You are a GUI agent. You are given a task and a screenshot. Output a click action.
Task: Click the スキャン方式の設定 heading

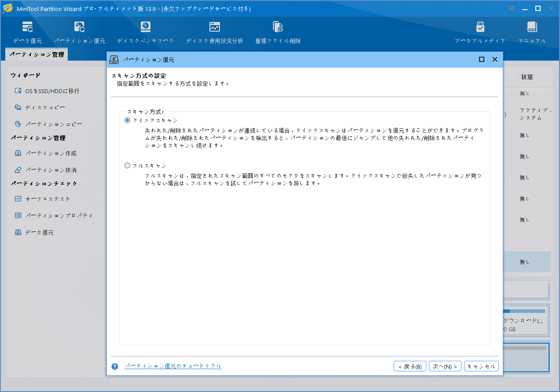[x=139, y=76]
